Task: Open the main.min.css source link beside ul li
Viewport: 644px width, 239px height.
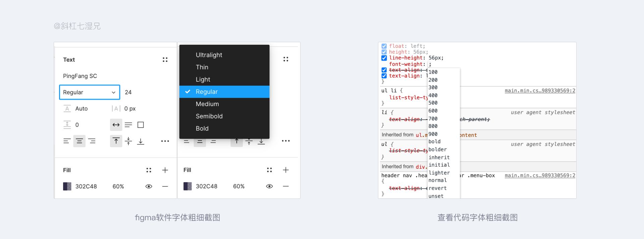Action: 540,91
